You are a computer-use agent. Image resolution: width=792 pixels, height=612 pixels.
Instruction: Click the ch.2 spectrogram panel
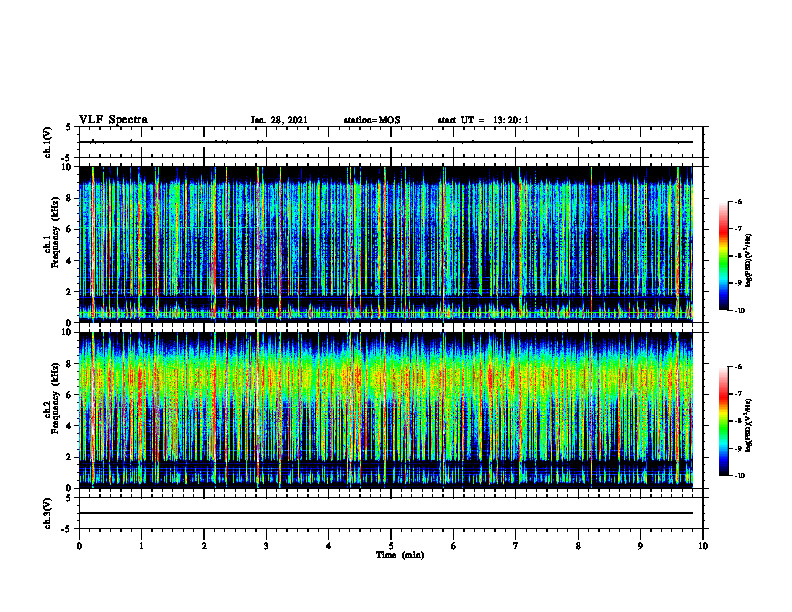[x=386, y=410]
